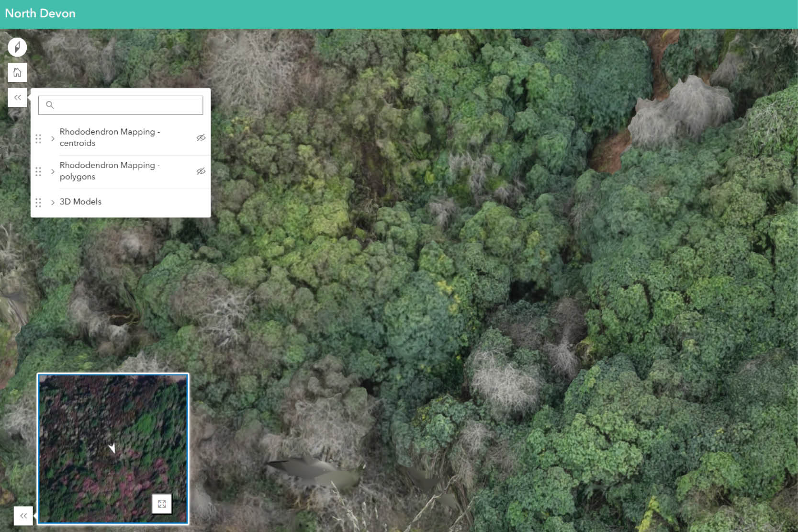Screen dimensions: 798x532
Task: Expand the 3D Models layer group
Action: coord(53,203)
